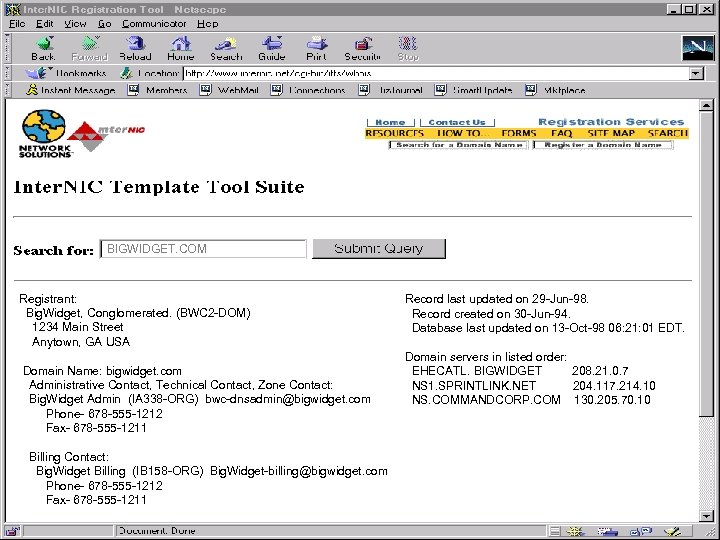
Task: Open the File menu
Action: pyautogui.click(x=17, y=23)
